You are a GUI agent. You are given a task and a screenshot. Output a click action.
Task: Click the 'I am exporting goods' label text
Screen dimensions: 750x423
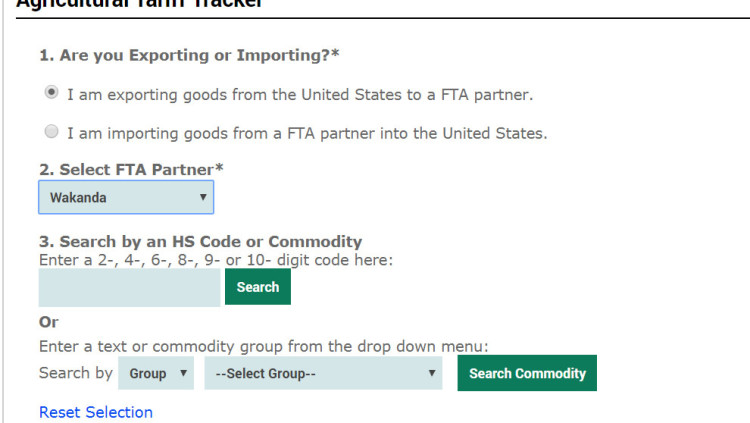coord(299,95)
